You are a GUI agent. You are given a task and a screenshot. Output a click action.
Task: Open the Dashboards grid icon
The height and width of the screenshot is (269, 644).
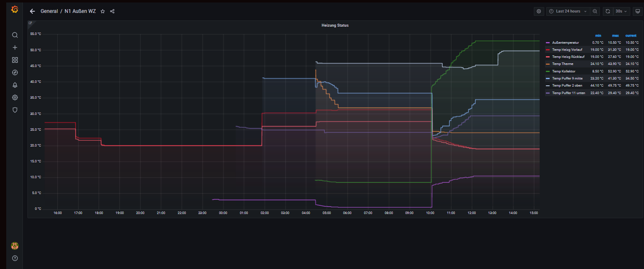15,60
